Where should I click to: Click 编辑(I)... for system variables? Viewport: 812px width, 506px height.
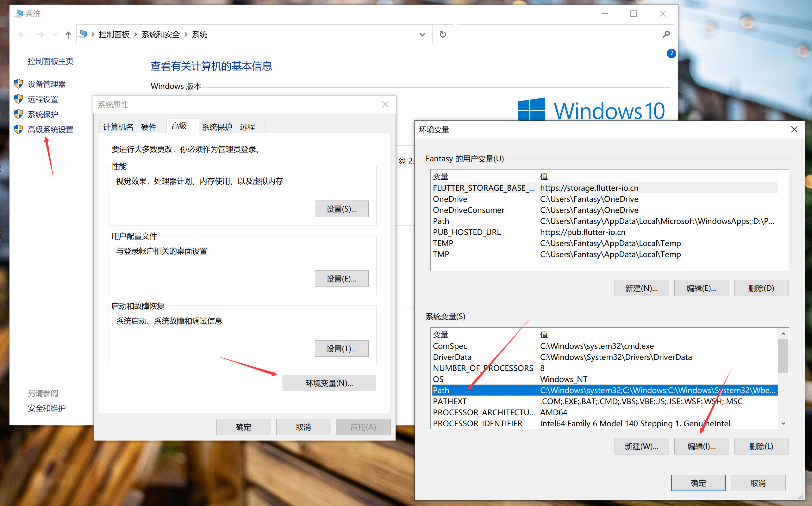coord(702,446)
